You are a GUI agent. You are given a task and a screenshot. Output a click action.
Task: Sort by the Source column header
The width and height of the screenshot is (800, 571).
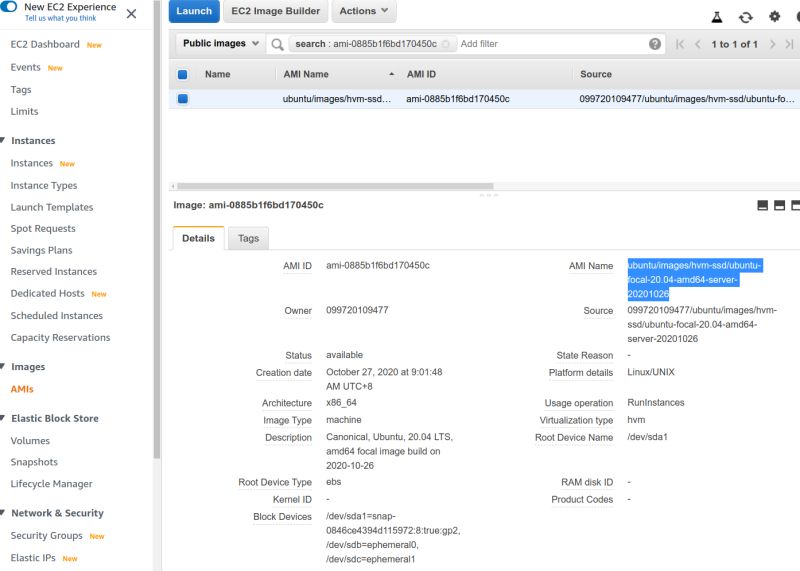(595, 75)
